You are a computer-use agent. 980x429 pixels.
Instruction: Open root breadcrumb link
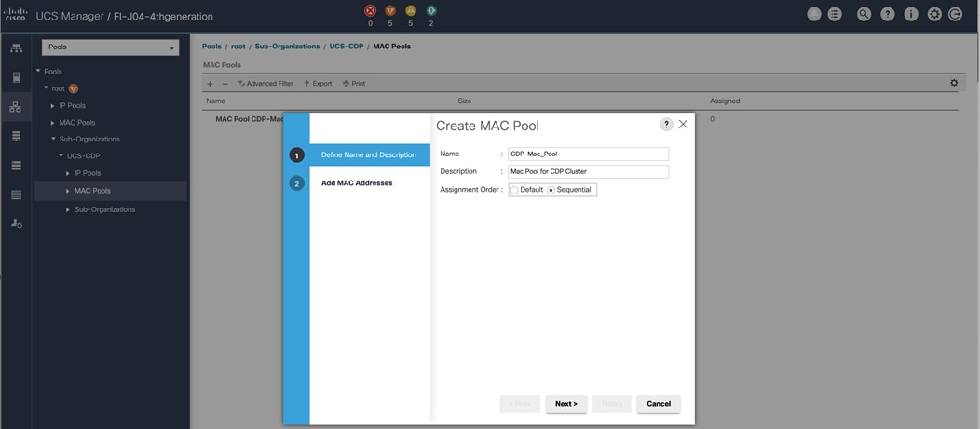(238, 47)
